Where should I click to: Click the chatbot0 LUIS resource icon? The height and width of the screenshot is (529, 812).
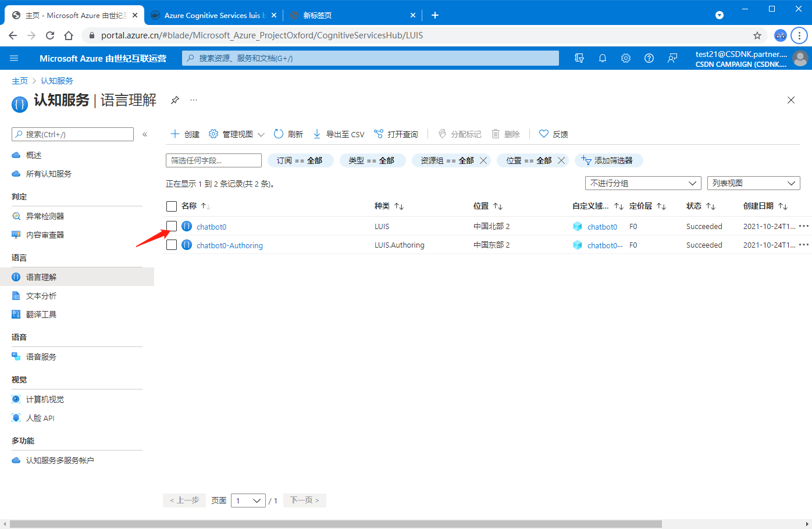tap(187, 226)
